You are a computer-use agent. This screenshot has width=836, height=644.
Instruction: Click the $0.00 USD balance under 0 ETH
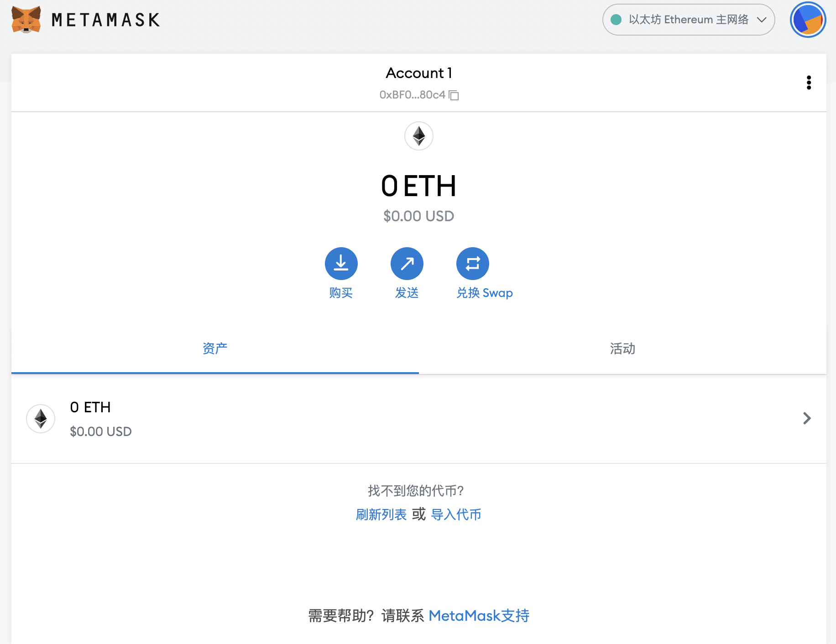click(x=419, y=216)
